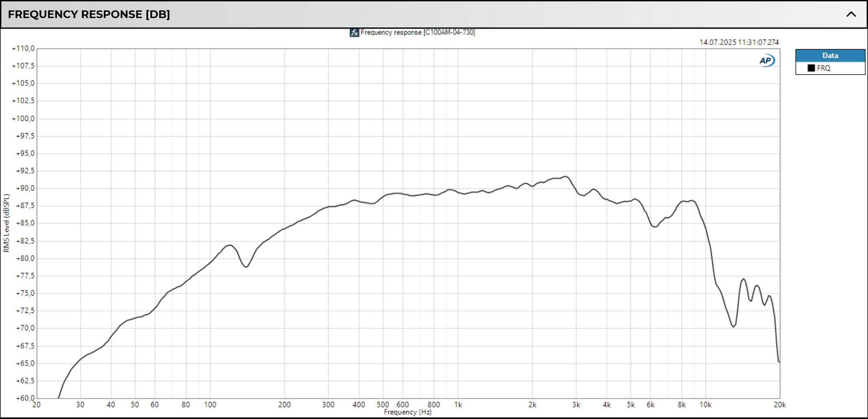
Task: Click the FREQUENCY RESPONSE [DB] title bar
Action: click(x=89, y=14)
